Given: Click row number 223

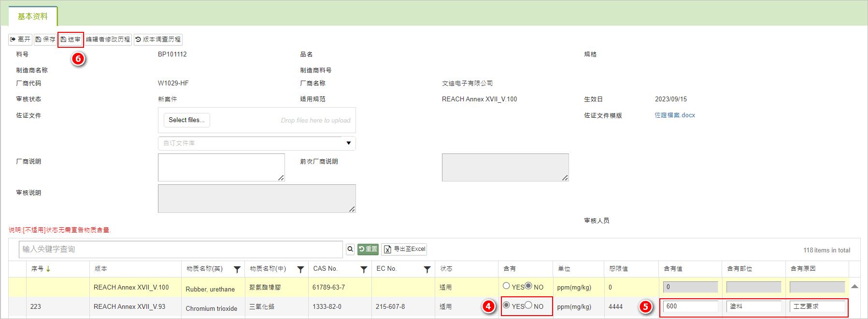Looking at the screenshot, I should tap(36, 307).
